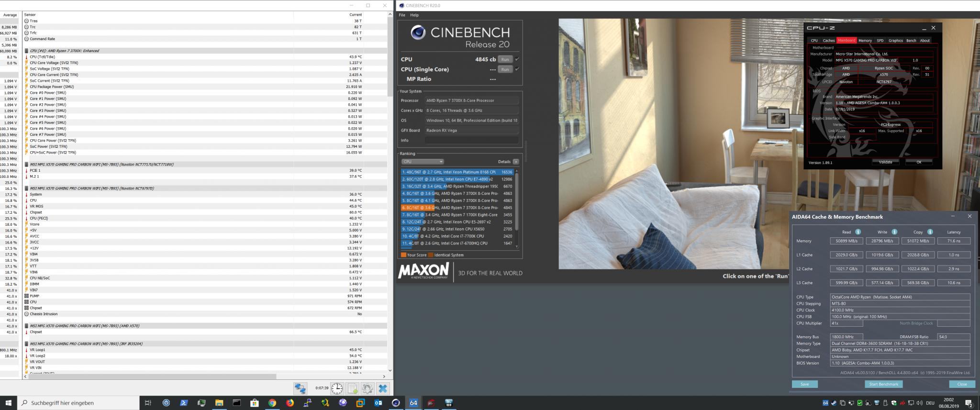
Task: Run the CPU Single Core test
Action: click(505, 69)
